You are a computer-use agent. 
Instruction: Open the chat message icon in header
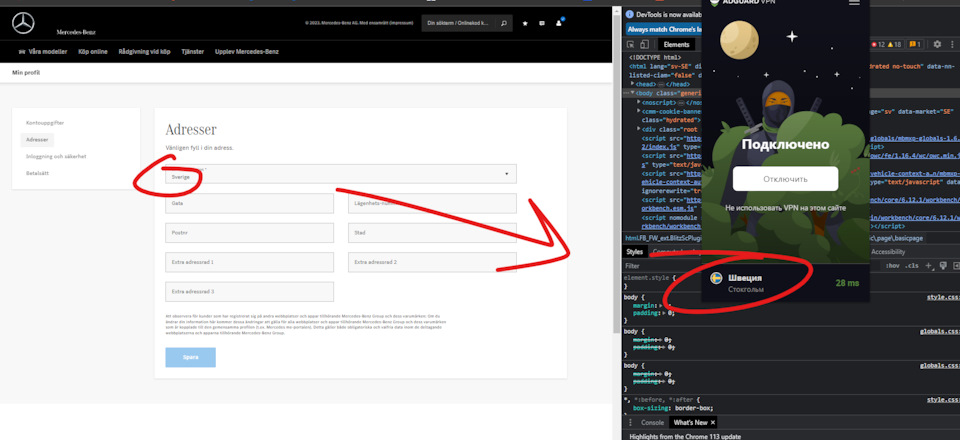coord(542,23)
